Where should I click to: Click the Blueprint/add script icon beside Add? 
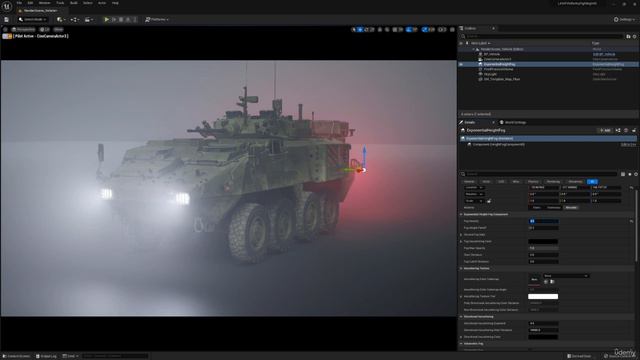click(x=618, y=130)
